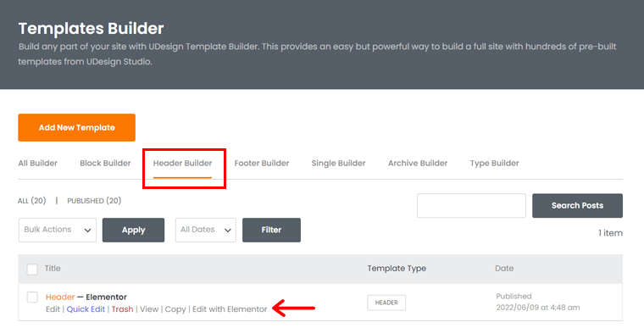Open the All Dates dropdown
644x328 pixels.
205,230
